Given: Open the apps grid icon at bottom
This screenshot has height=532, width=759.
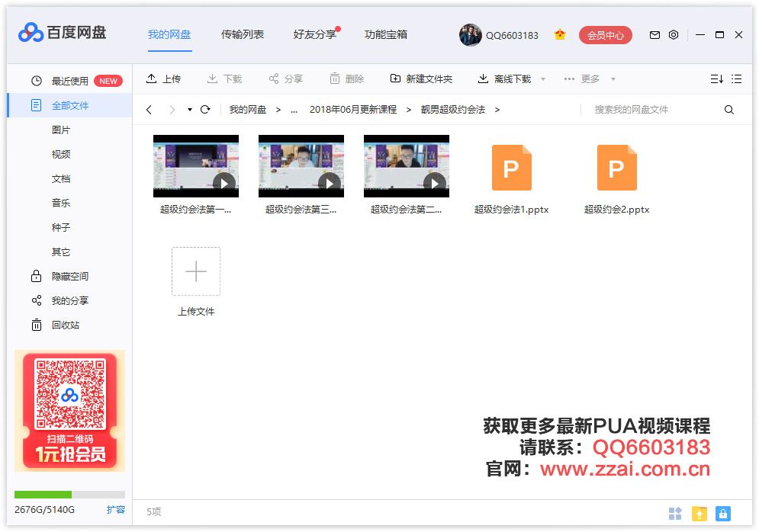Looking at the screenshot, I should [x=675, y=513].
